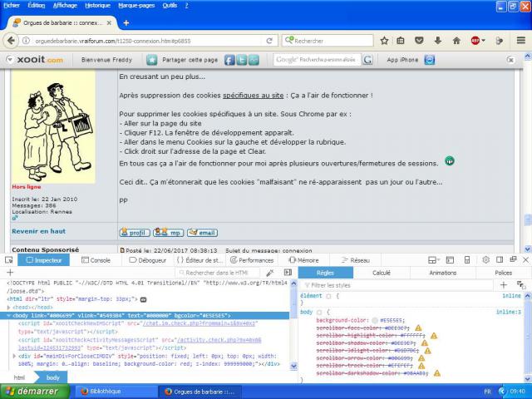Close the developer tools panel
The image size is (532, 399).
526,260
